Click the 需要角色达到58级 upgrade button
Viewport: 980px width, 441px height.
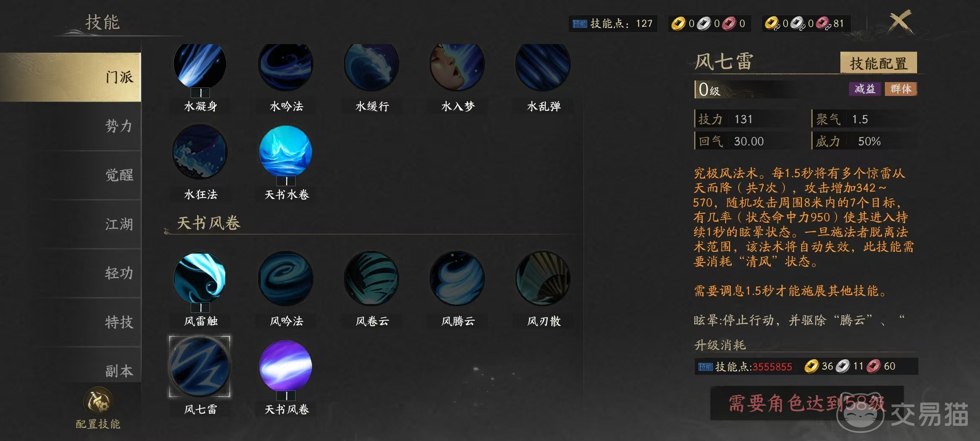[807, 403]
